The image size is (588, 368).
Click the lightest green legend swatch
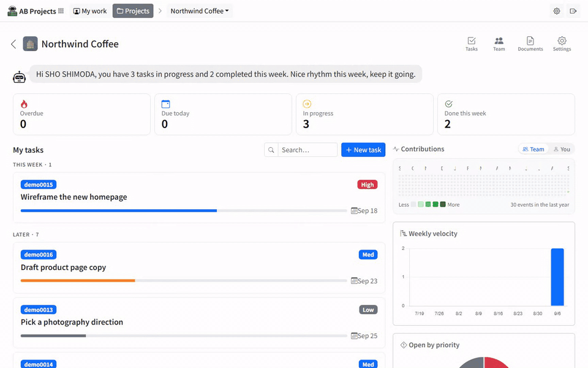click(x=421, y=204)
